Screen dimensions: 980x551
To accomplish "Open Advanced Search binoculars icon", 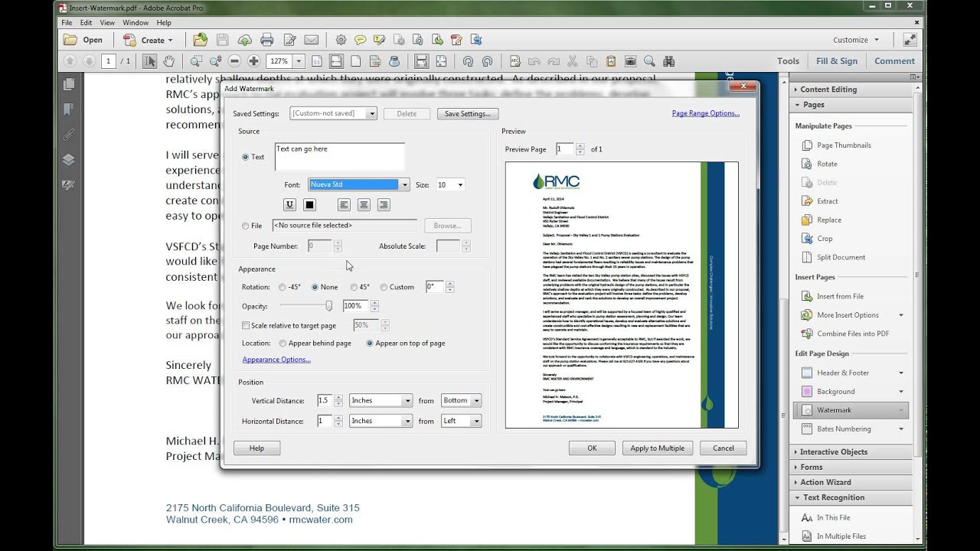I will point(668,61).
